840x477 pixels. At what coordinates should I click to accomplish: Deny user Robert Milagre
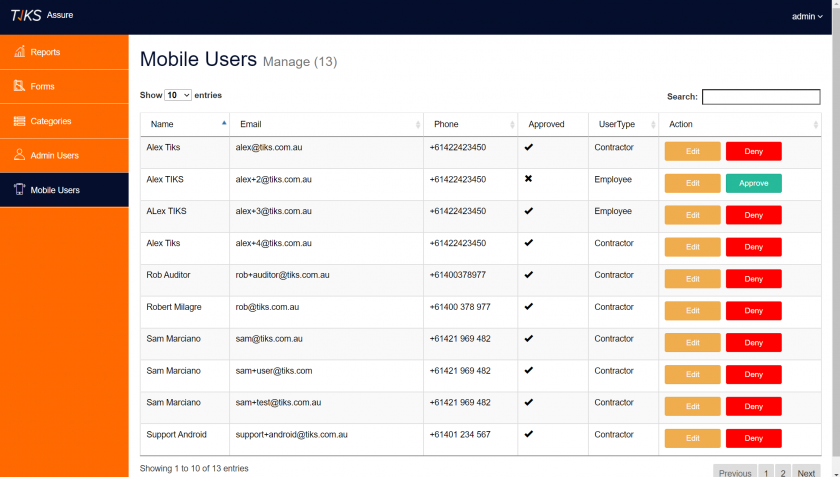[753, 311]
